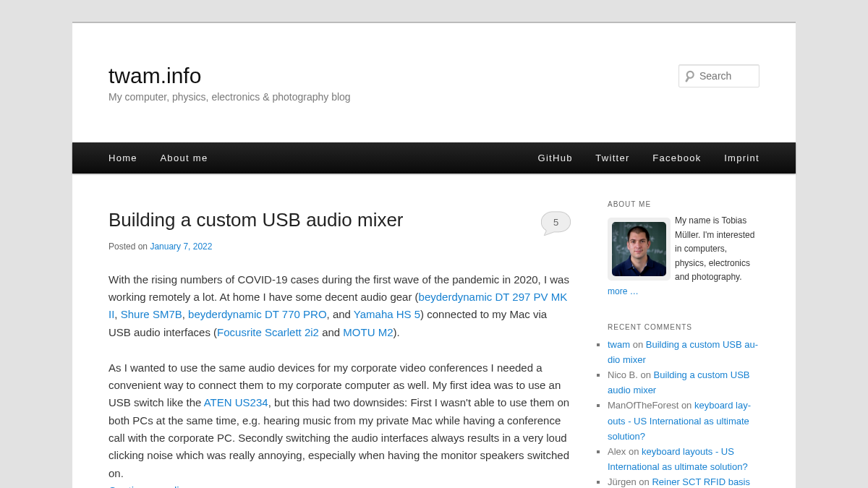Screen dimensions: 868x488
Task: Click the ATEN US234 link
Action: [236, 403]
